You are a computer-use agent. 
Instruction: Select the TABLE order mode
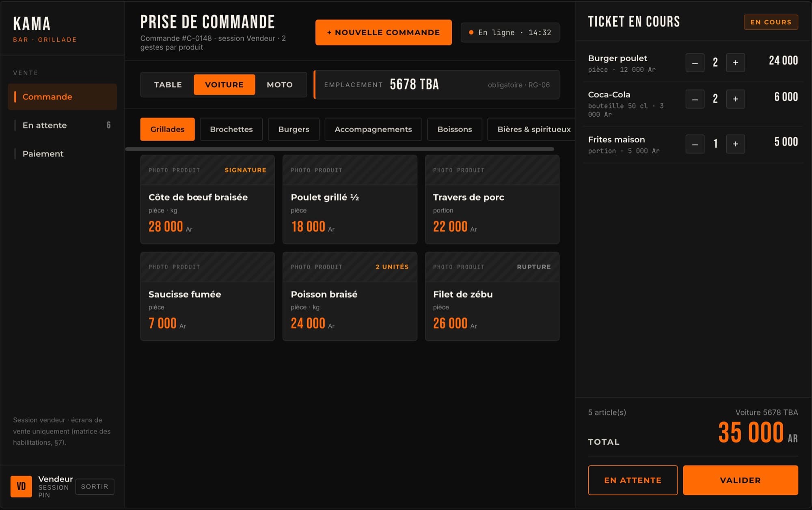point(168,85)
